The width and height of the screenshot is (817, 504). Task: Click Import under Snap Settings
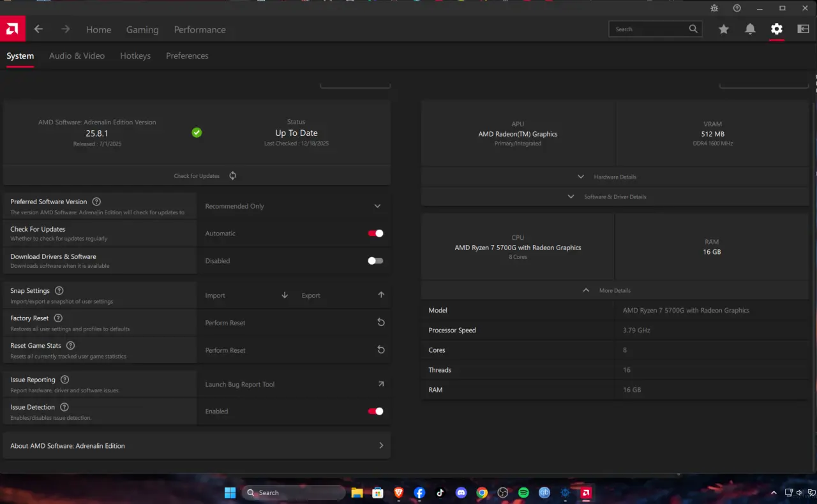coord(215,295)
